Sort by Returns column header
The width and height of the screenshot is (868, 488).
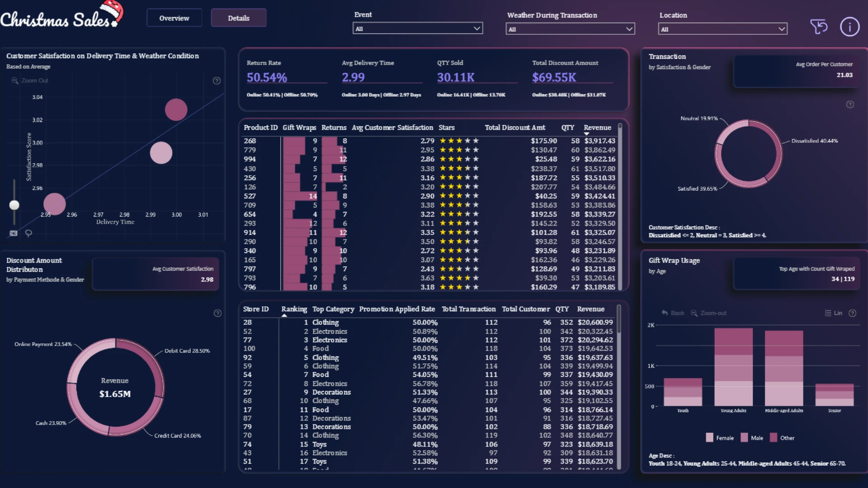(x=334, y=128)
